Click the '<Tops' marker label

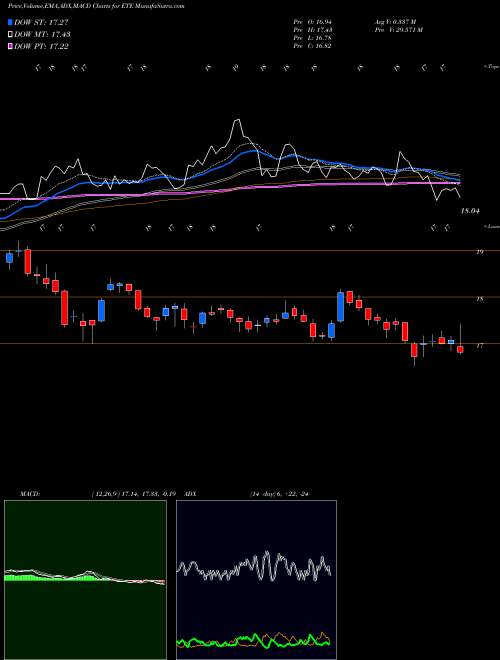point(491,67)
